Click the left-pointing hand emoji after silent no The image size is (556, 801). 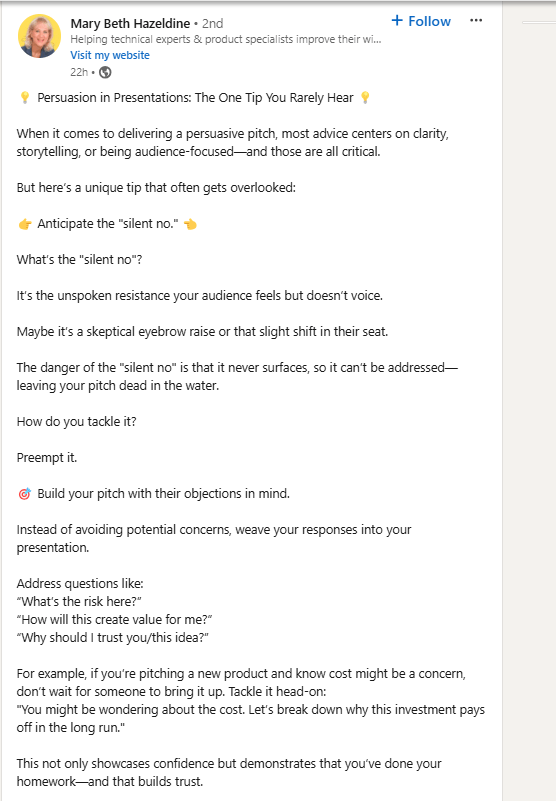pos(191,224)
